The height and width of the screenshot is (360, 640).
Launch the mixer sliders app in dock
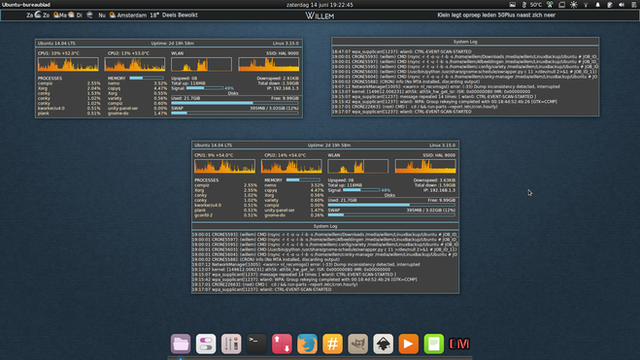(x=231, y=344)
